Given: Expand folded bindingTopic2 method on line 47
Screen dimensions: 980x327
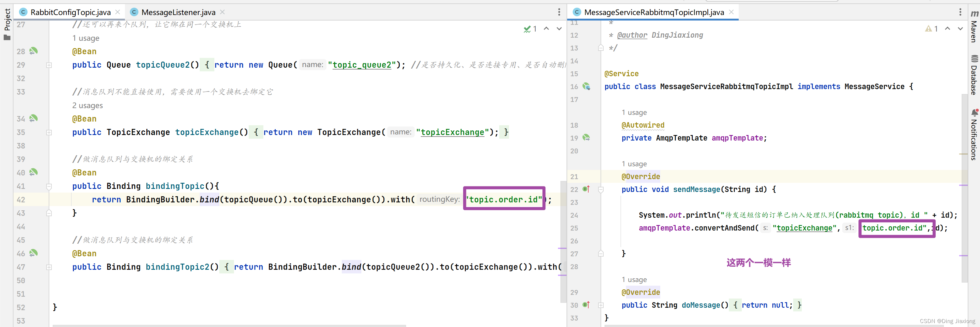Looking at the screenshot, I should [49, 267].
